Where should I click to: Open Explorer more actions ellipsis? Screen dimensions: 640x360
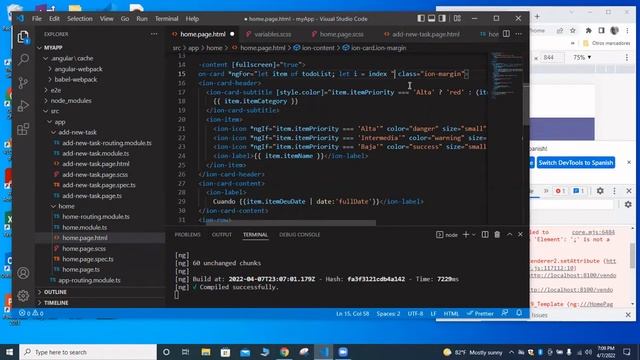154,34
